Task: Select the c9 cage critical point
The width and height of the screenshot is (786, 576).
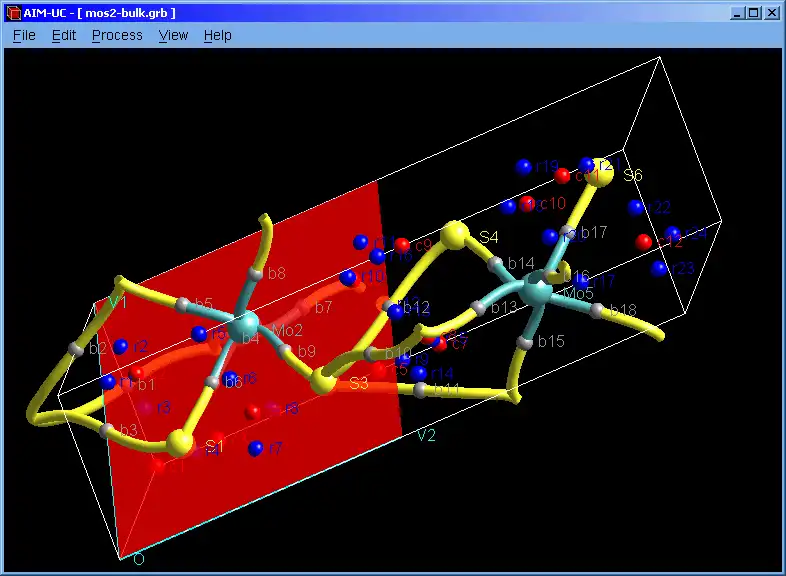Action: pos(402,245)
